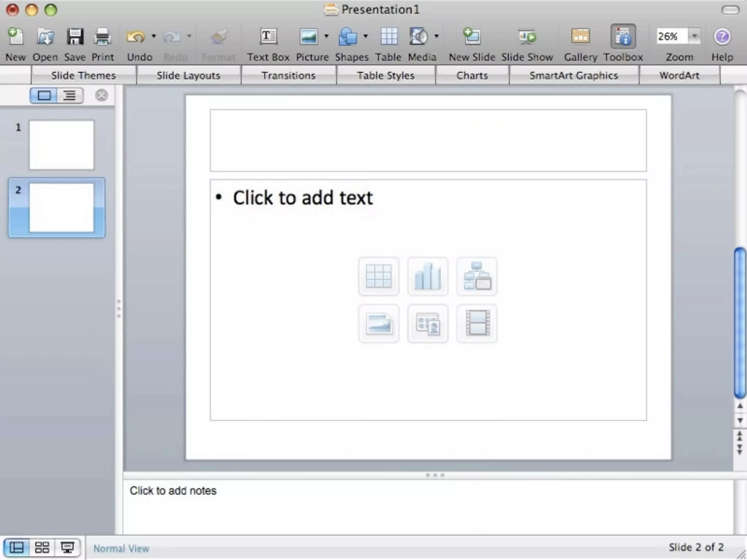Screen dimensions: 747x560
Task: Insert chart using placeholder chart icon
Action: [427, 277]
